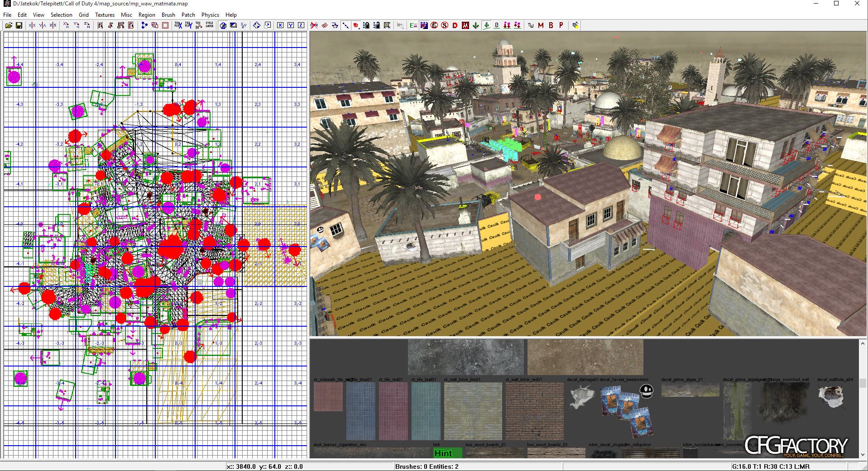Screen dimensions: 868x471
Task: Open the Physics menu
Action: (x=210, y=14)
